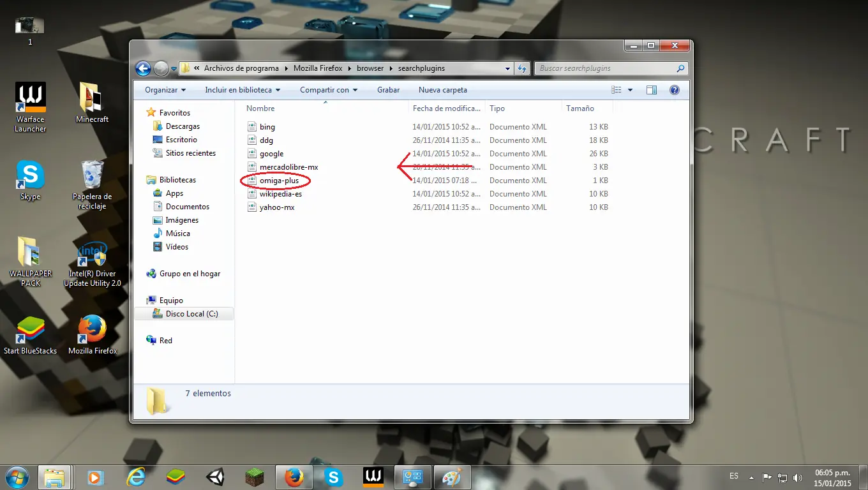868x490 pixels.
Task: Open Sitios recientes in navigation pane
Action: click(191, 153)
